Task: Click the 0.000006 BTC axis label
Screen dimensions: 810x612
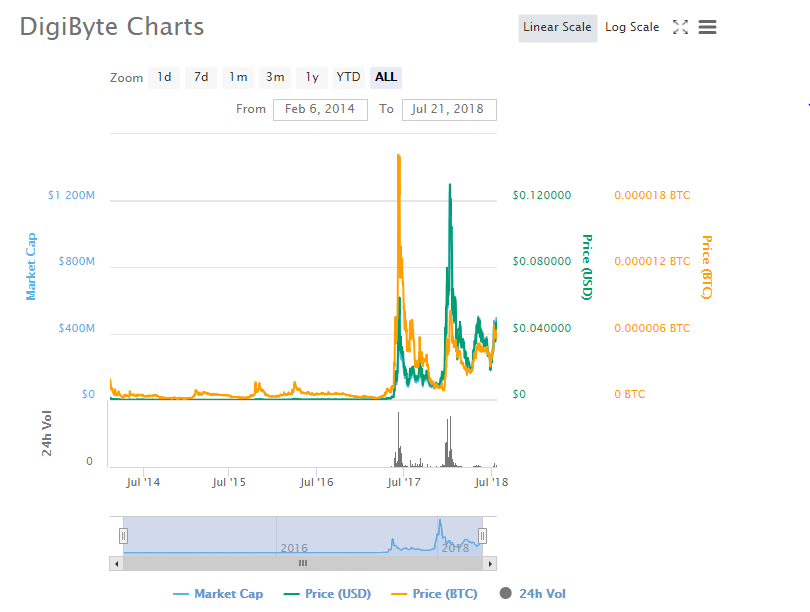Action: pos(652,328)
